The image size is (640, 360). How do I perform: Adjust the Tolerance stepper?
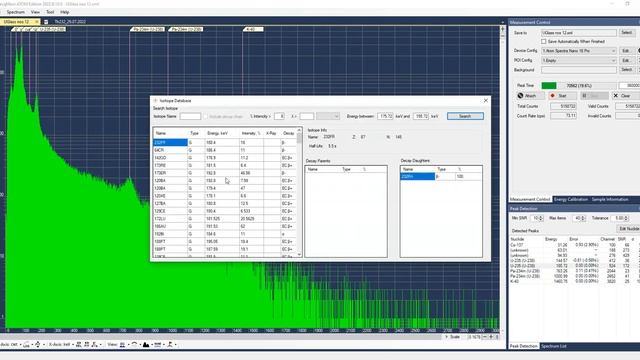click(626, 218)
